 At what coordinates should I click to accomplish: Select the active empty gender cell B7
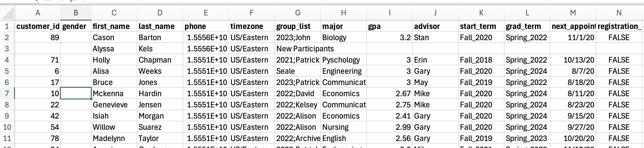[x=76, y=93]
